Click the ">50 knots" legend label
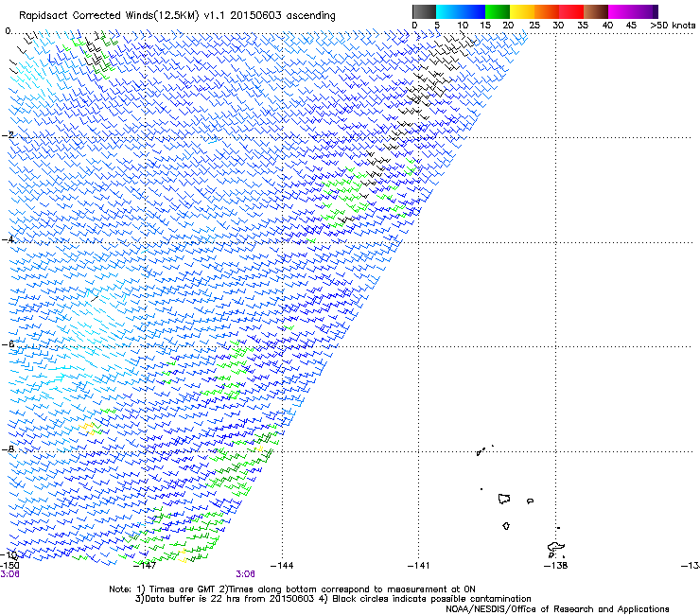The width and height of the screenshot is (700, 615). coord(673,26)
